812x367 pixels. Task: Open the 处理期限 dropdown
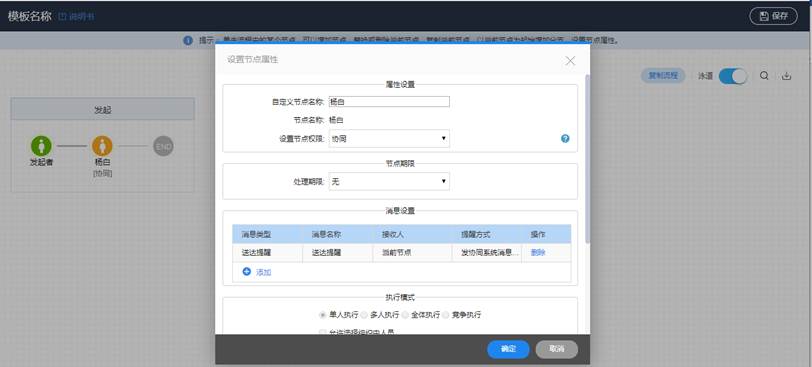[x=389, y=182]
